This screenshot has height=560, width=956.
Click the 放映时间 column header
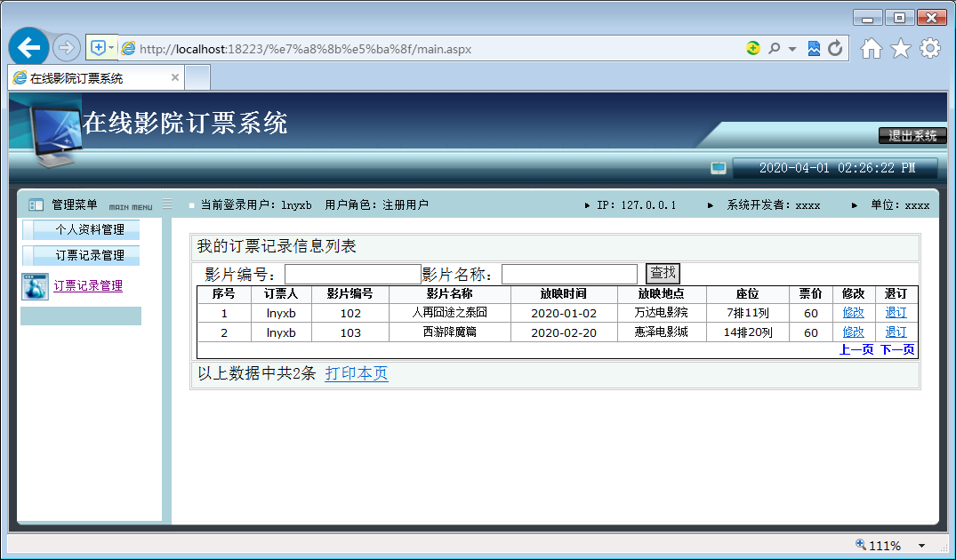564,293
